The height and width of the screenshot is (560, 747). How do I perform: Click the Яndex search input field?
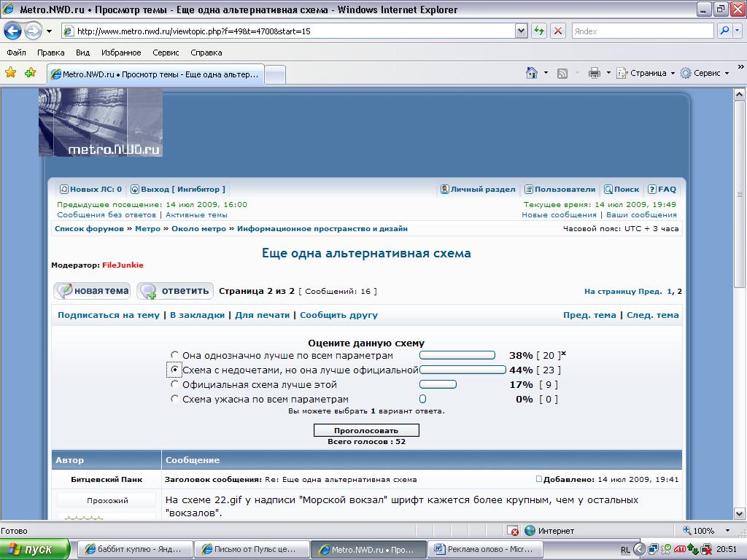pyautogui.click(x=640, y=31)
